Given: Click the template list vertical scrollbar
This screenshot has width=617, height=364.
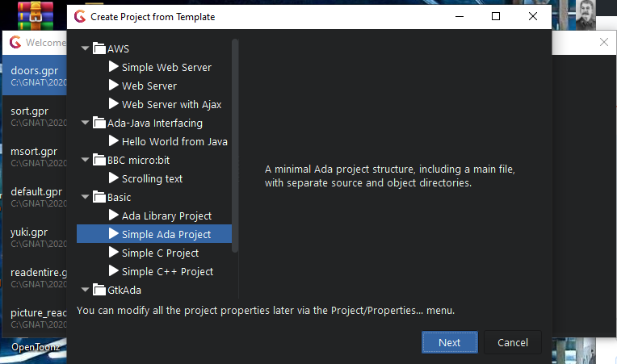Looking at the screenshot, I should (235, 145).
